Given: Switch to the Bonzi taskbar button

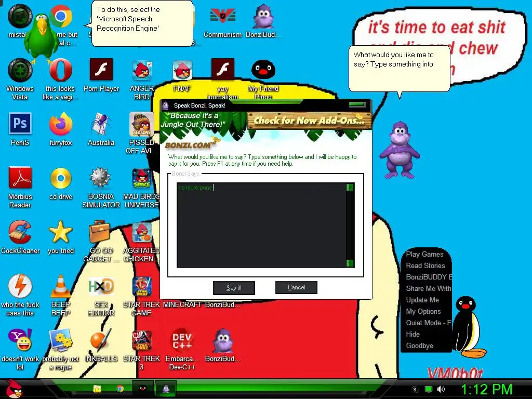Looking at the screenshot, I should pyautogui.click(x=166, y=389).
